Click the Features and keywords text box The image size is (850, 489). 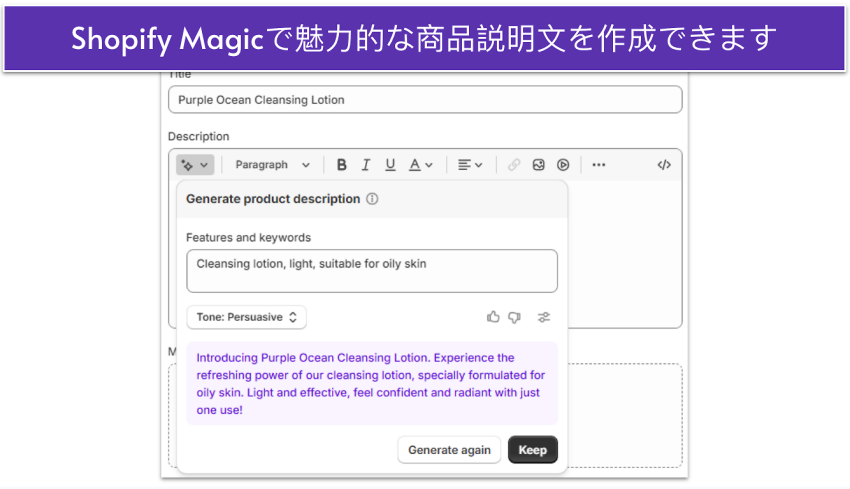click(372, 271)
